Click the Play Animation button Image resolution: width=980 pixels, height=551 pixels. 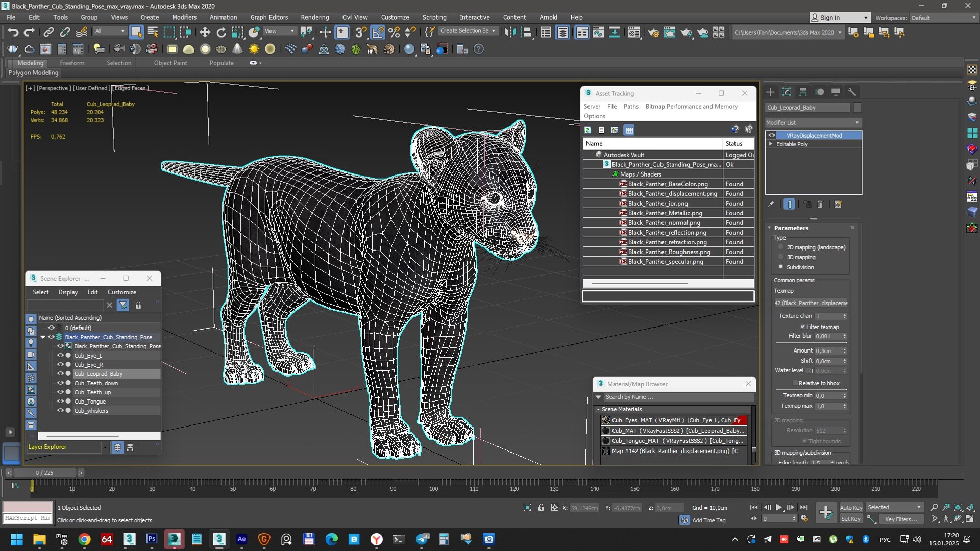tap(779, 507)
